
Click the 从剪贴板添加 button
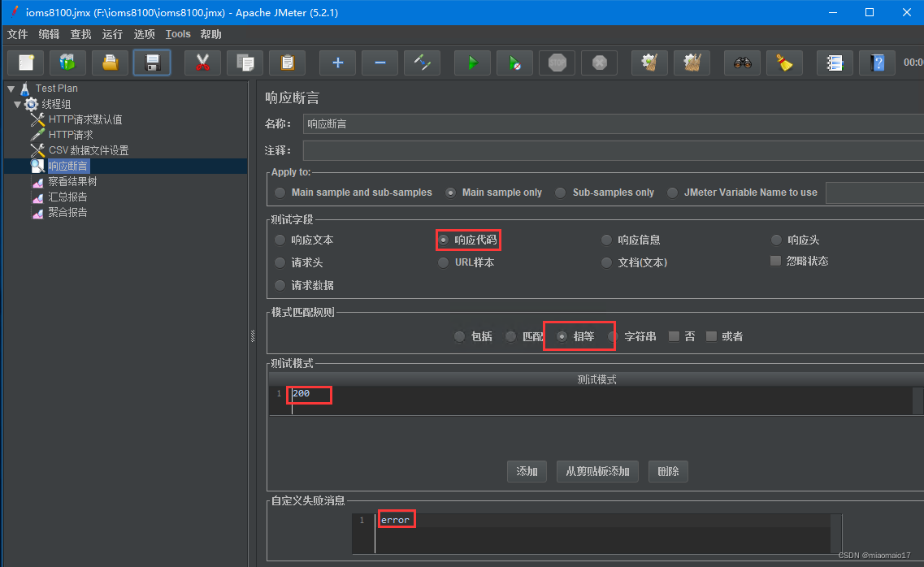coord(597,472)
